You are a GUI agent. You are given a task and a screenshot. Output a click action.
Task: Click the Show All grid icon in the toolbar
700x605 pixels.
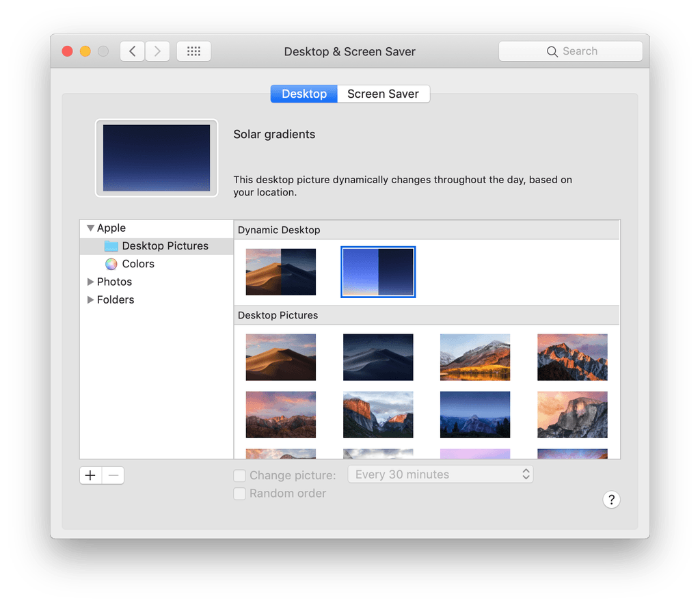[x=193, y=51]
